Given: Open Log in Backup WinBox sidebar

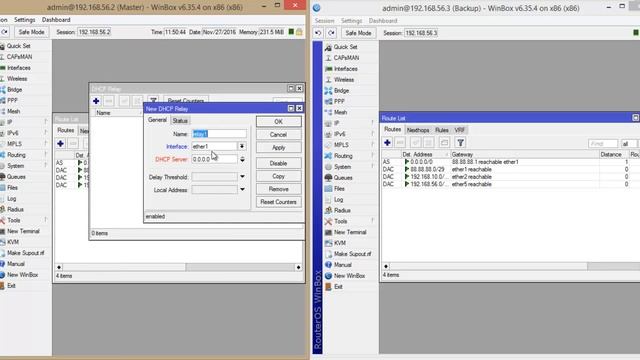Looking at the screenshot, I should [339, 200].
